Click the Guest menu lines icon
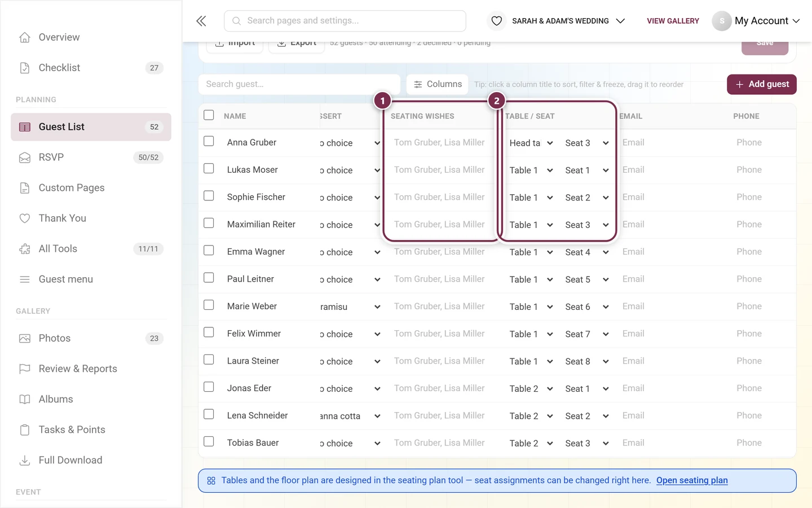The height and width of the screenshot is (508, 812). (25, 279)
